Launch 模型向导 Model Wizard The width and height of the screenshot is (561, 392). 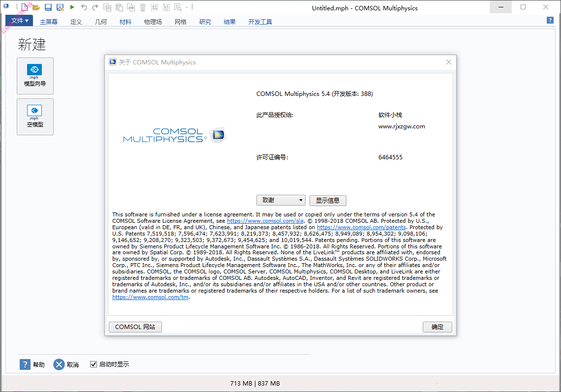[35, 76]
